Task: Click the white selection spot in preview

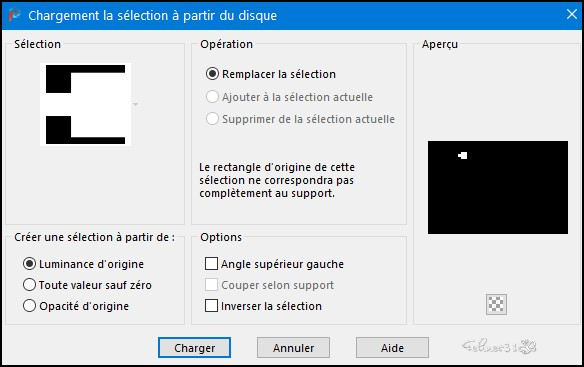Action: pyautogui.click(x=463, y=155)
